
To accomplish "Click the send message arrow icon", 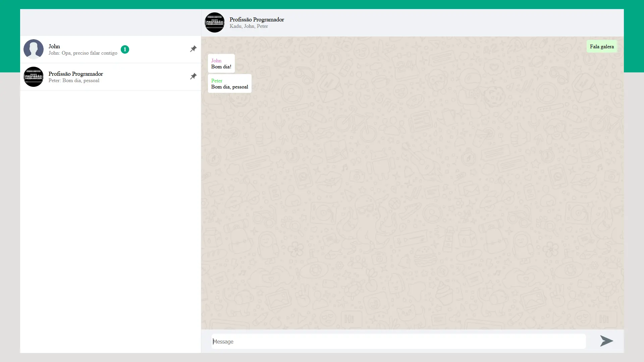I will (606, 341).
